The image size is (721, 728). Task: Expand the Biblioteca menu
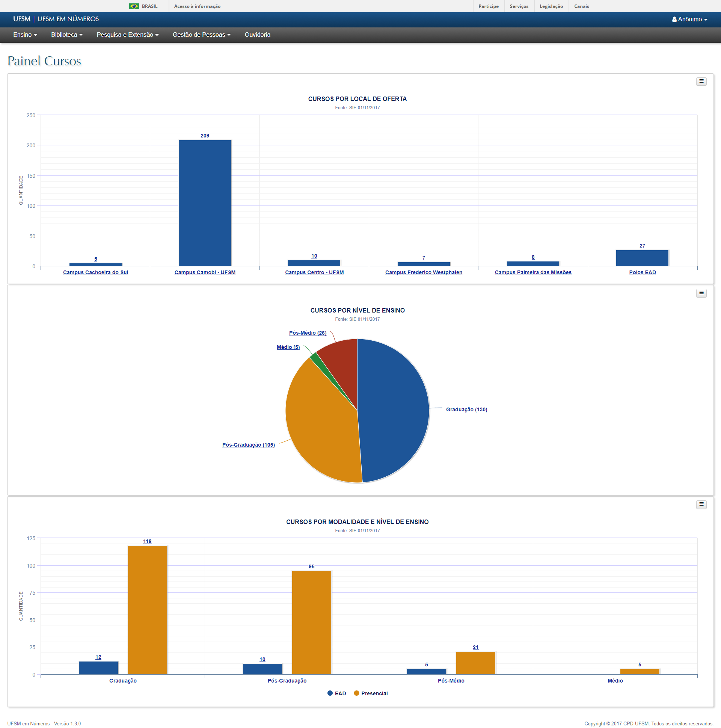(66, 35)
